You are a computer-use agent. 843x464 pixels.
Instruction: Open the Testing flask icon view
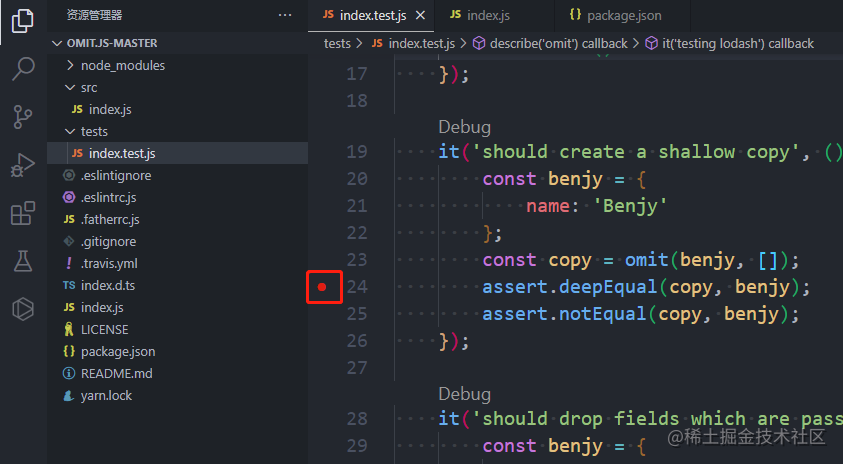click(x=23, y=261)
